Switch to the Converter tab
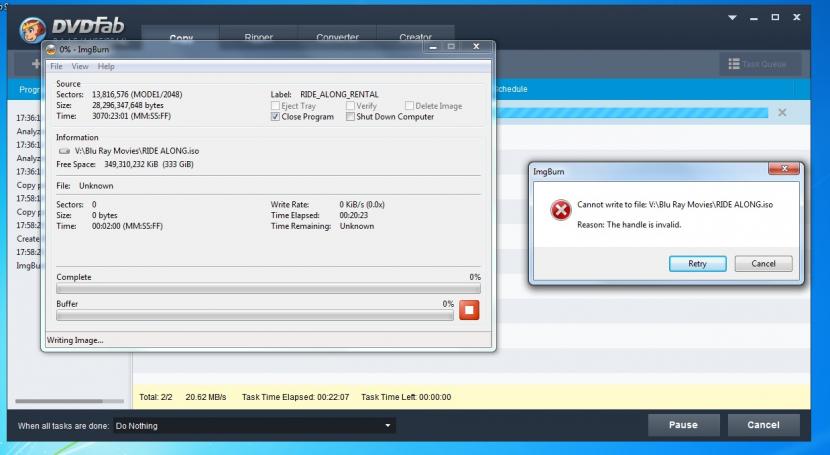This screenshot has width=830, height=455. click(x=337, y=38)
